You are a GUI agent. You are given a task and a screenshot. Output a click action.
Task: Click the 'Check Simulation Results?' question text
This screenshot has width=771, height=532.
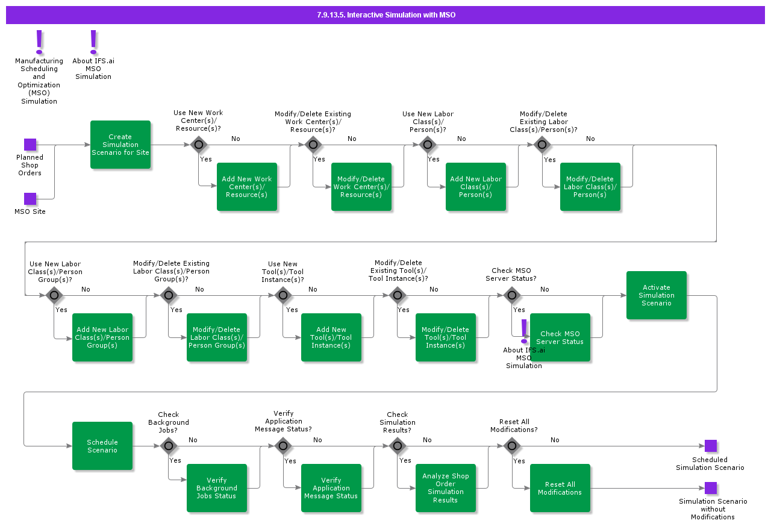398,422
